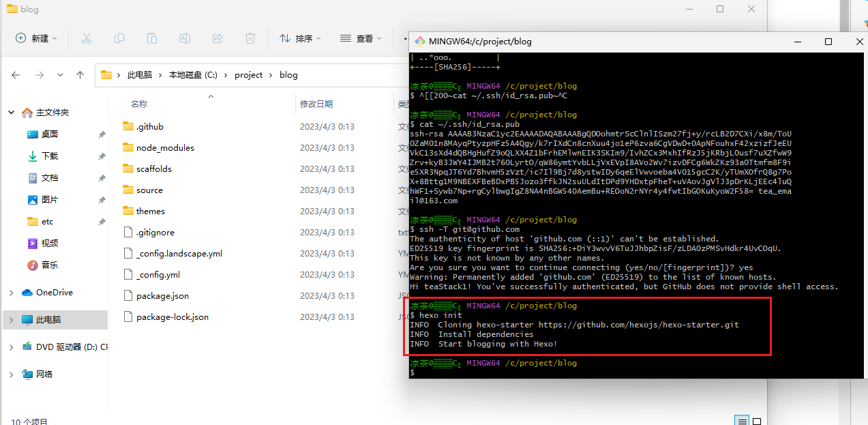The image size is (868, 425).
Task: Open the 查看 (View) dropdown
Action: point(360,38)
